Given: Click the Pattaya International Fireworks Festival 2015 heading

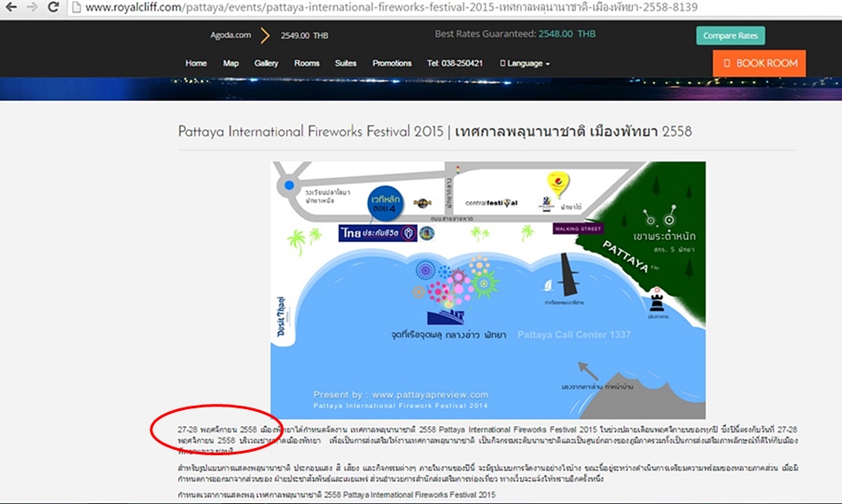Looking at the screenshot, I should pos(435,131).
